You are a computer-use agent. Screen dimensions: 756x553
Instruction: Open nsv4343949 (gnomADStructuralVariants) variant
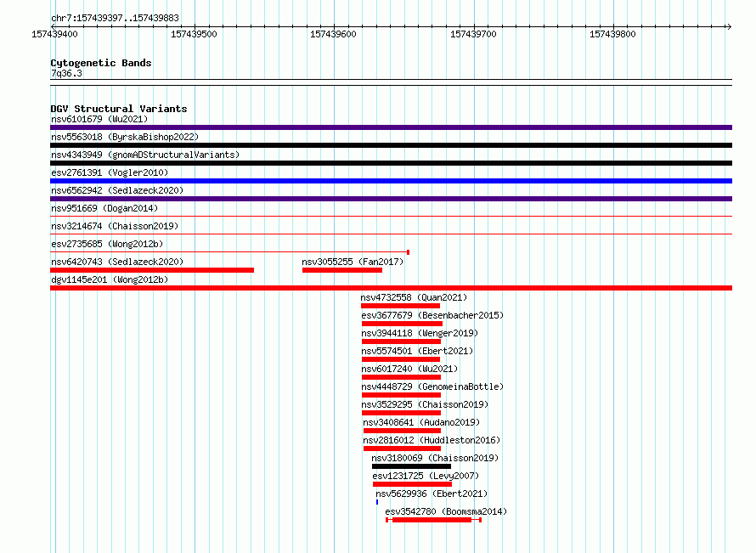click(145, 155)
